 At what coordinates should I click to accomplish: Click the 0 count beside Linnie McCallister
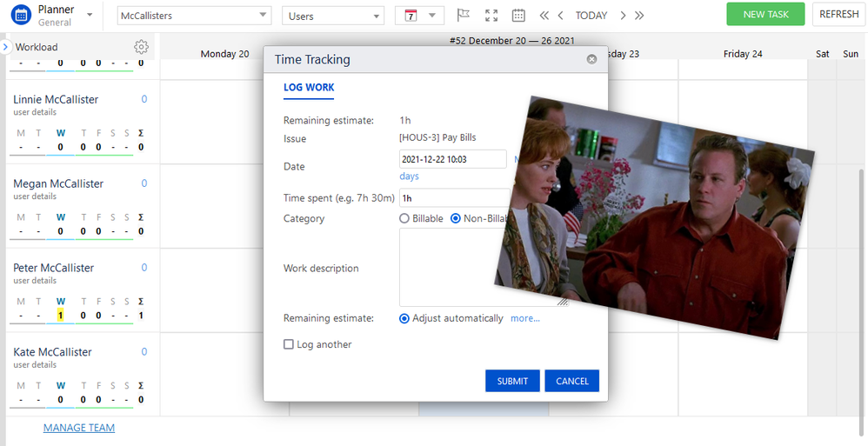[x=144, y=100]
